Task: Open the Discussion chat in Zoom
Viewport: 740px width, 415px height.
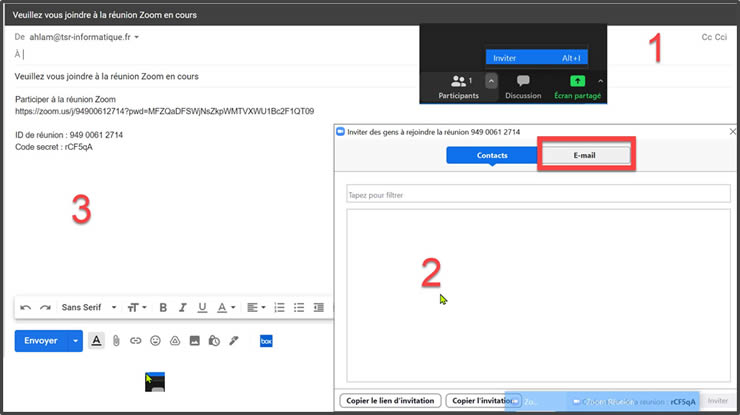Action: pyautogui.click(x=523, y=87)
